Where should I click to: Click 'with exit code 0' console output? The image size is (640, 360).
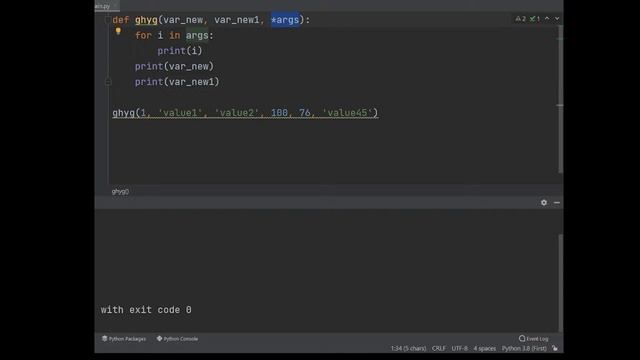point(146,310)
